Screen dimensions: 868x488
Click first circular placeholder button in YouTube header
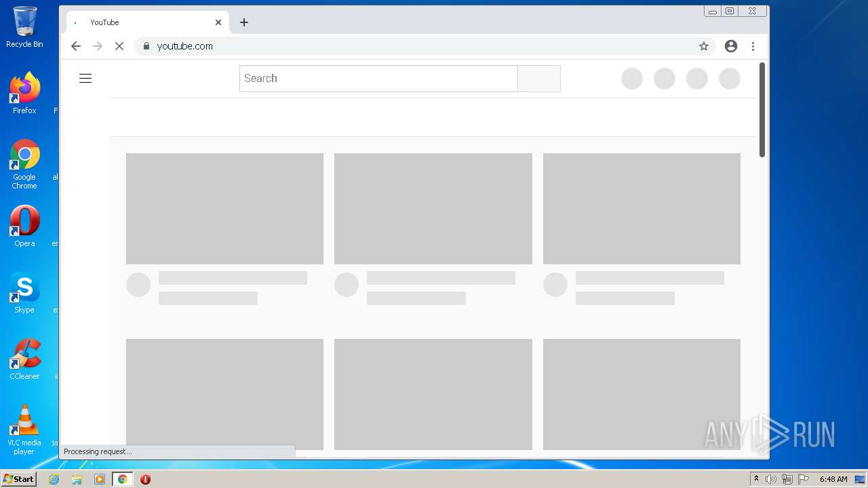(x=632, y=79)
